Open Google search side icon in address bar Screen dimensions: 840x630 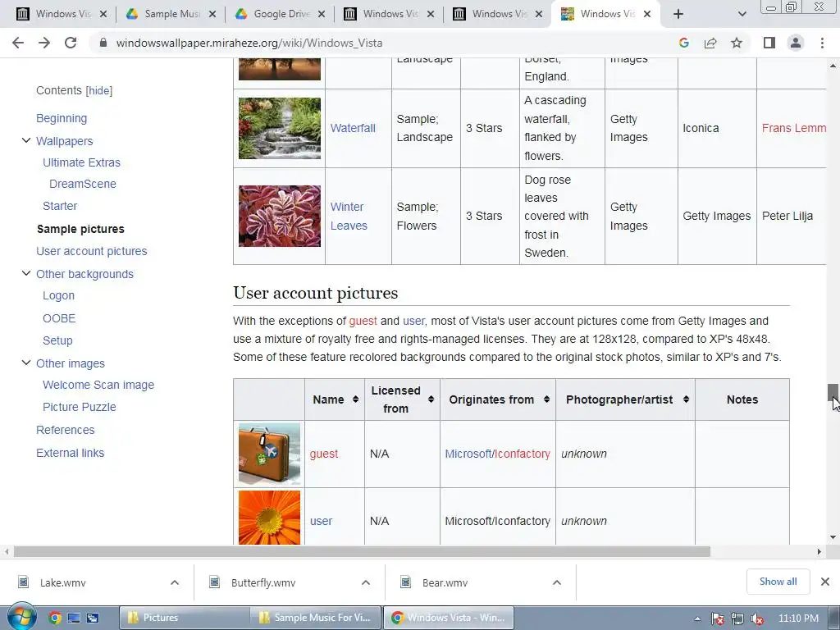[x=683, y=43]
